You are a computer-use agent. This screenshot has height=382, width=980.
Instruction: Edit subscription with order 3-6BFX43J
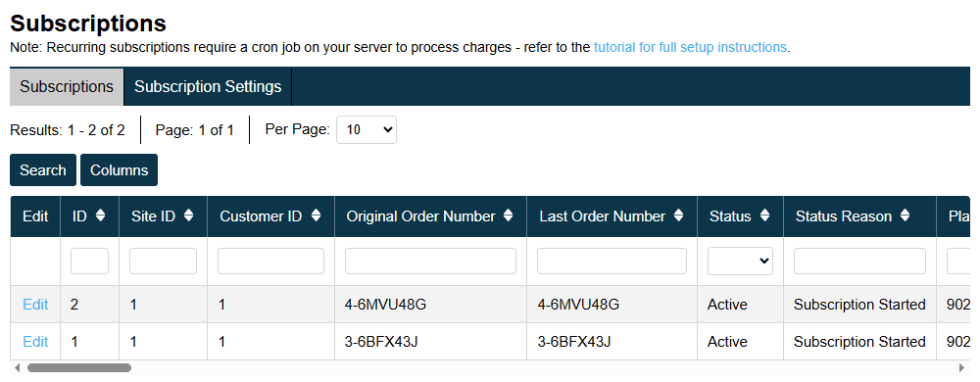pos(35,342)
